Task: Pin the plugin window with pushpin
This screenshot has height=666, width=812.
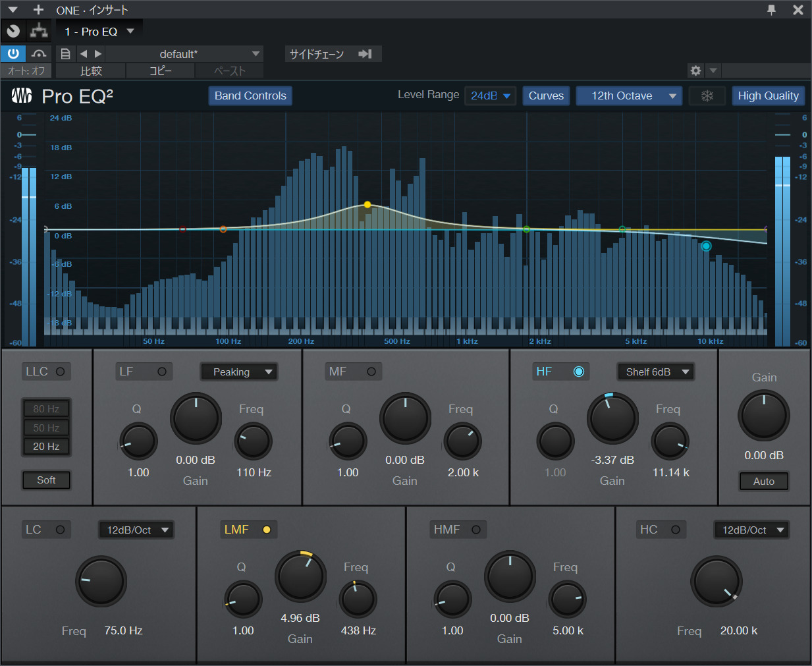Action: pyautogui.click(x=771, y=10)
